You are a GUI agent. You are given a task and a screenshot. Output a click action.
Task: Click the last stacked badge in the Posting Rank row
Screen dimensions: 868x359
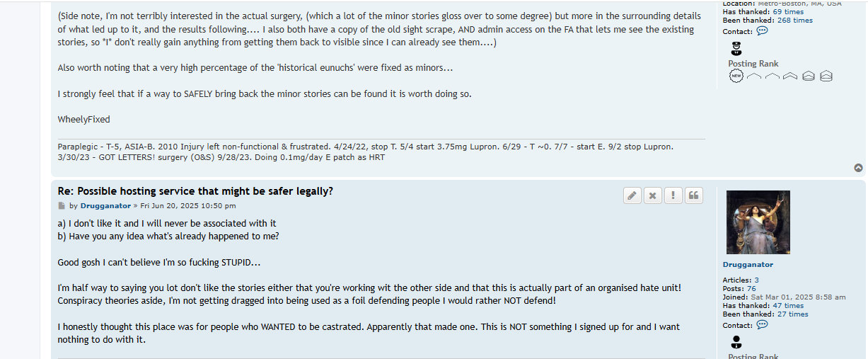[826, 76]
